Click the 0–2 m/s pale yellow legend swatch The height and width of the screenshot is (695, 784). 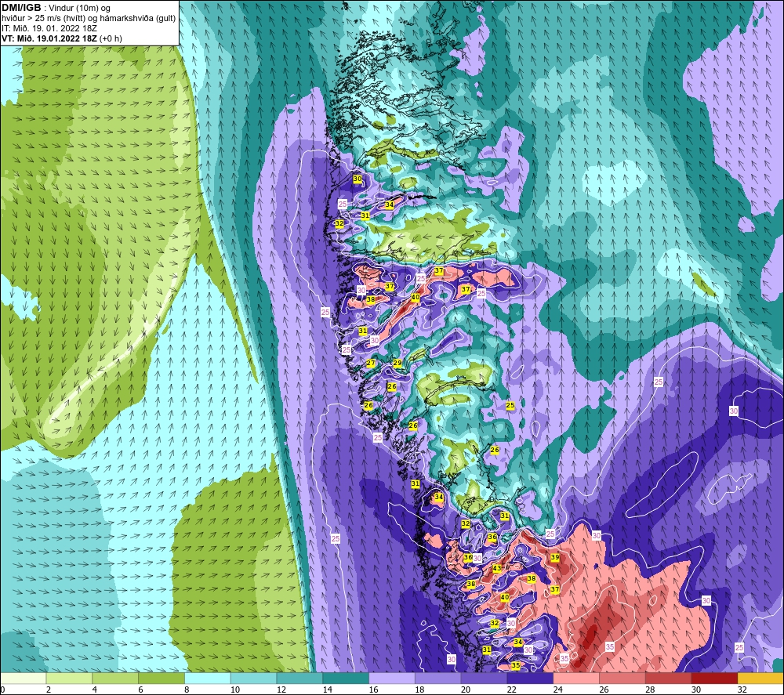24,678
